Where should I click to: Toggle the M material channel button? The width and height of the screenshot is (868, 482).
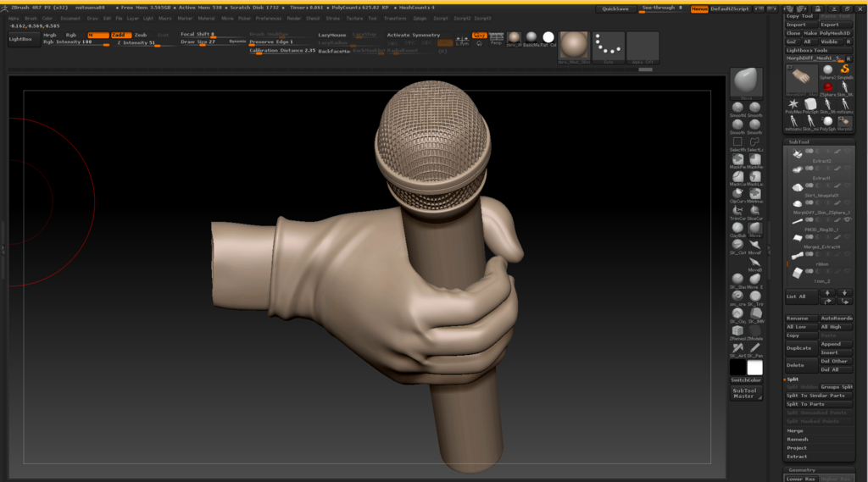pos(98,35)
